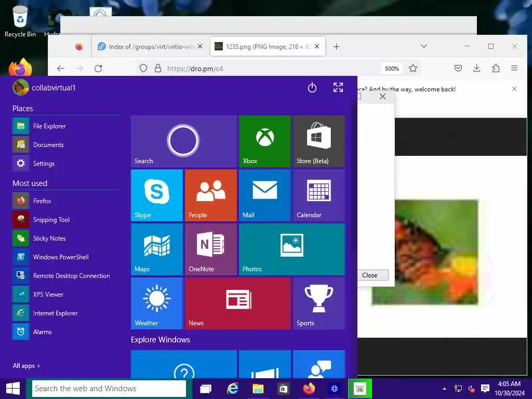Open the Mail tile
The height and width of the screenshot is (399, 532).
point(265,195)
